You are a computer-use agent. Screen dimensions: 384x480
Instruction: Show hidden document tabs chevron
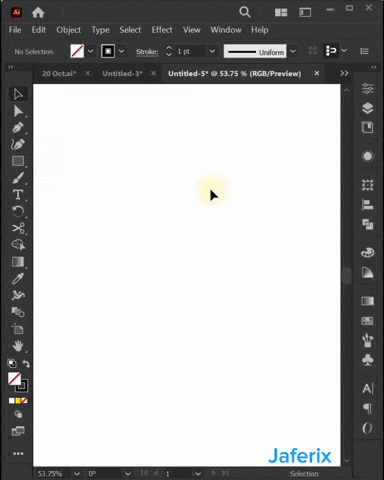[344, 73]
